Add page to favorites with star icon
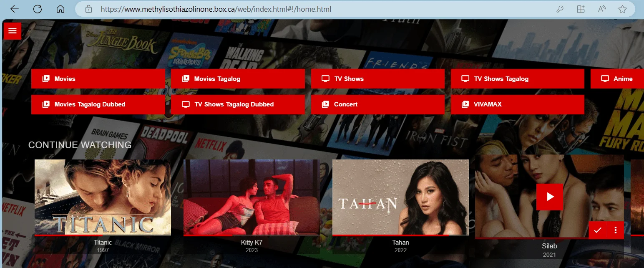Viewport: 644px width, 268px height. (x=622, y=9)
